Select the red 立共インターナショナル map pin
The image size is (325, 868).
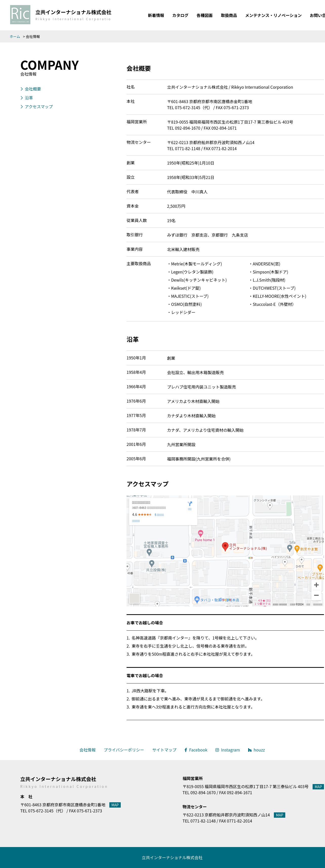tap(225, 546)
